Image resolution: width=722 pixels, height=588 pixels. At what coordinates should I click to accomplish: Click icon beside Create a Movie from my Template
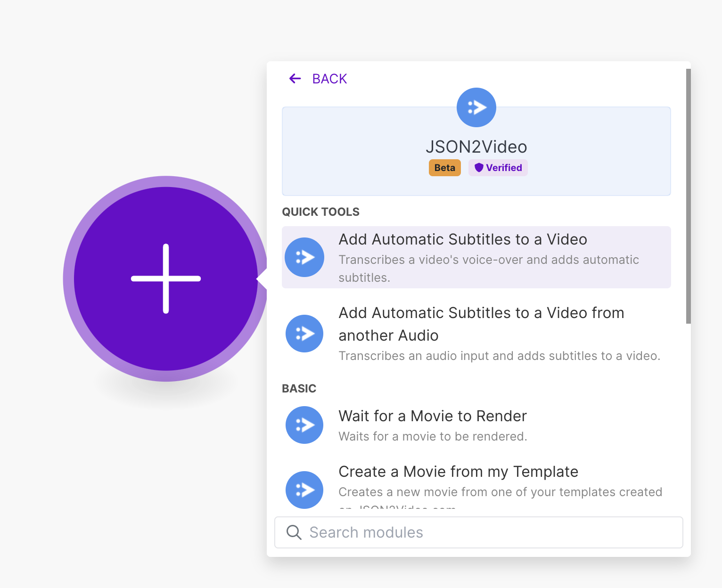[x=304, y=490]
